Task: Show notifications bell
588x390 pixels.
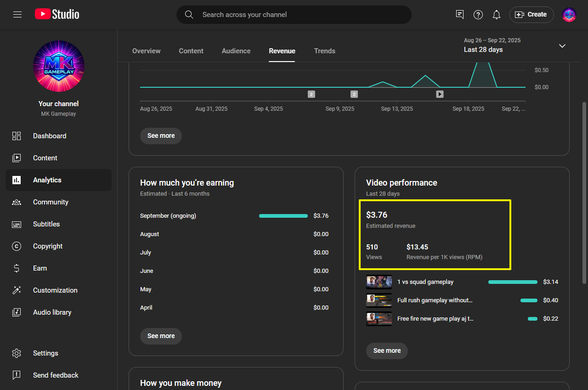Action: tap(497, 15)
